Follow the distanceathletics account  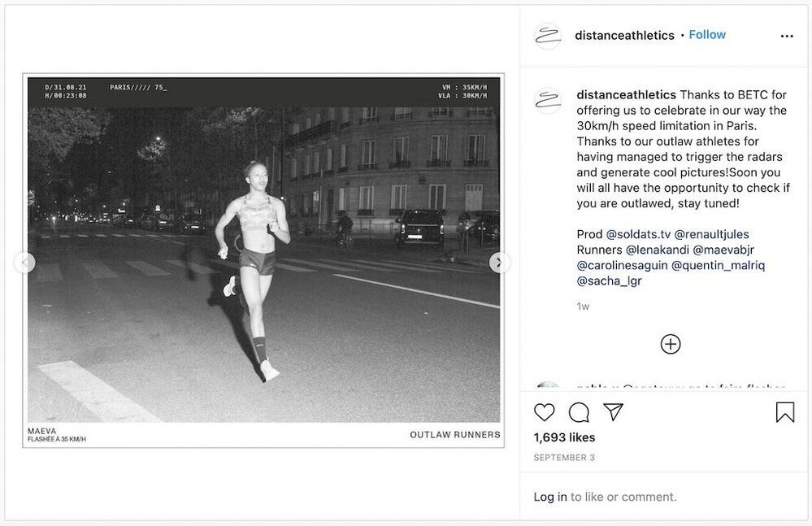point(707,35)
